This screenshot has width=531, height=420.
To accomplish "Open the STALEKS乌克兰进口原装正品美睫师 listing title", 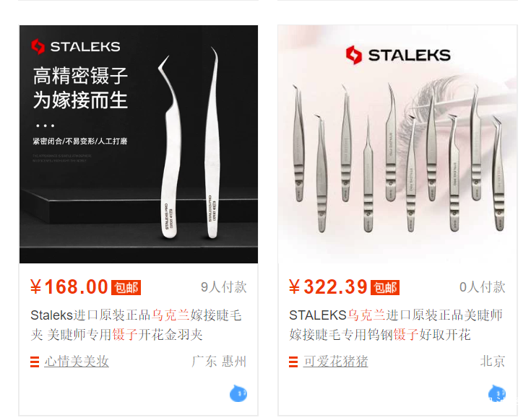I will (x=396, y=325).
